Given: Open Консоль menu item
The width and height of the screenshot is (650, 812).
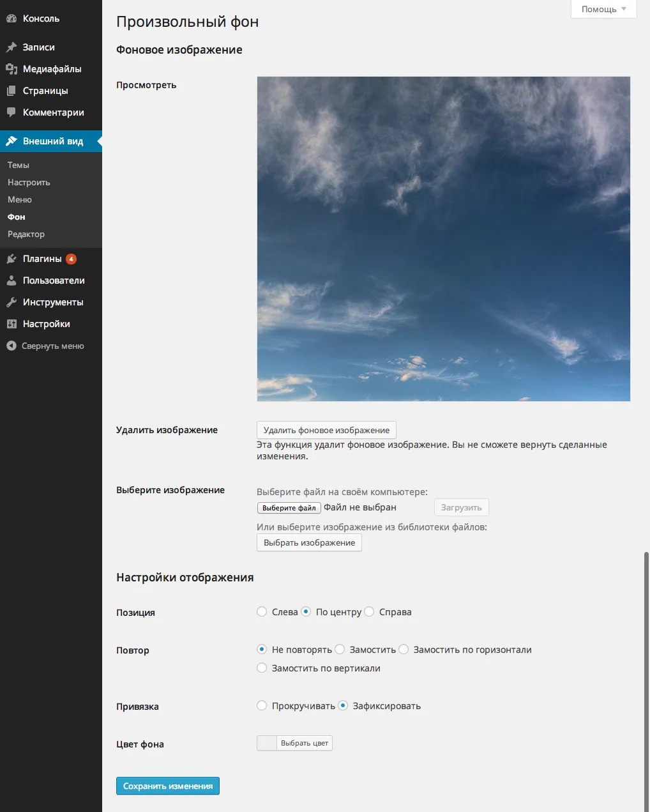Looking at the screenshot, I should pyautogui.click(x=51, y=19).
